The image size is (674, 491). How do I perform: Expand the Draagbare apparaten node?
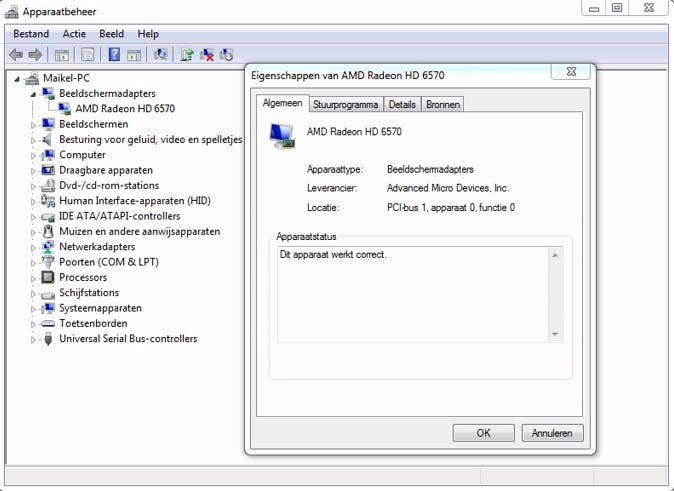(33, 171)
